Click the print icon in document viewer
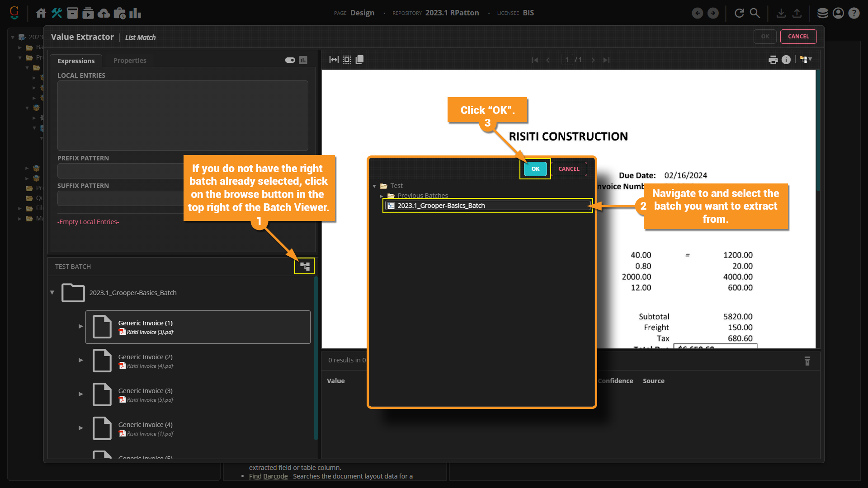 [773, 60]
